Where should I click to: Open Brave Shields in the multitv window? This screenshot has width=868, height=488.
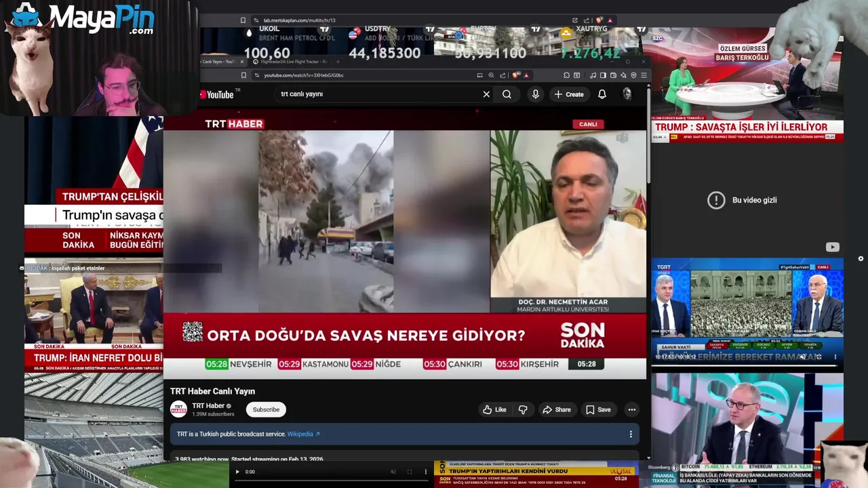tap(599, 20)
